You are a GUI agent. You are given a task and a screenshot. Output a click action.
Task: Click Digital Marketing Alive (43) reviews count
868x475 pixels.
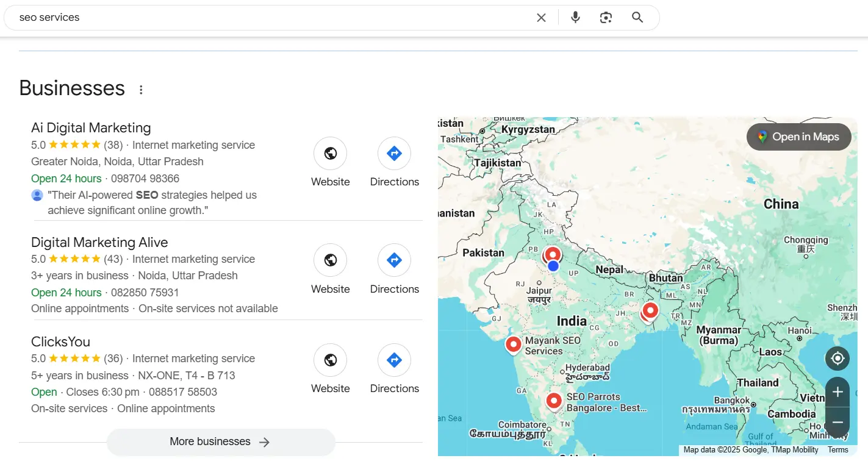[x=113, y=259]
